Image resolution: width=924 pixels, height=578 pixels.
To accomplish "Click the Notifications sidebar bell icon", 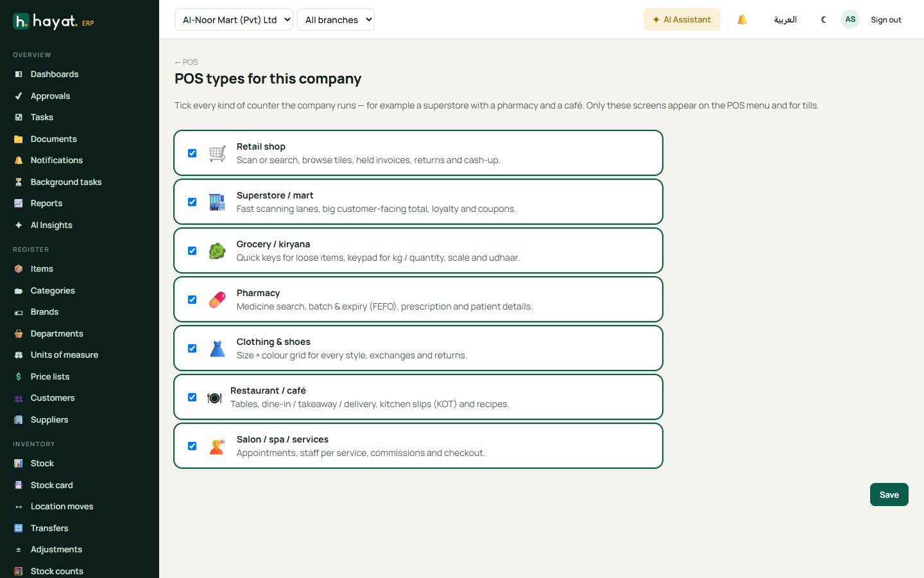I will point(19,161).
